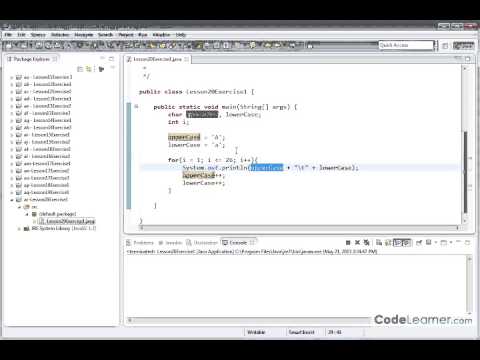Open the Run menu
480x360 pixels.
pyautogui.click(x=143, y=35)
